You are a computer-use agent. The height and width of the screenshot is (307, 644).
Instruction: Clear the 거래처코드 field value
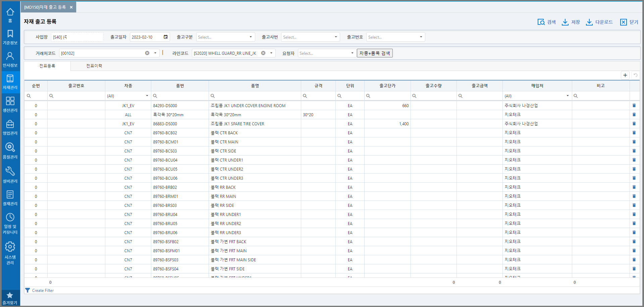pos(147,53)
